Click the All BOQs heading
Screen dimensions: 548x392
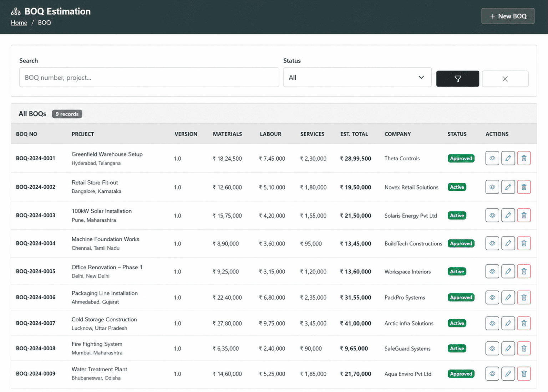(x=32, y=114)
